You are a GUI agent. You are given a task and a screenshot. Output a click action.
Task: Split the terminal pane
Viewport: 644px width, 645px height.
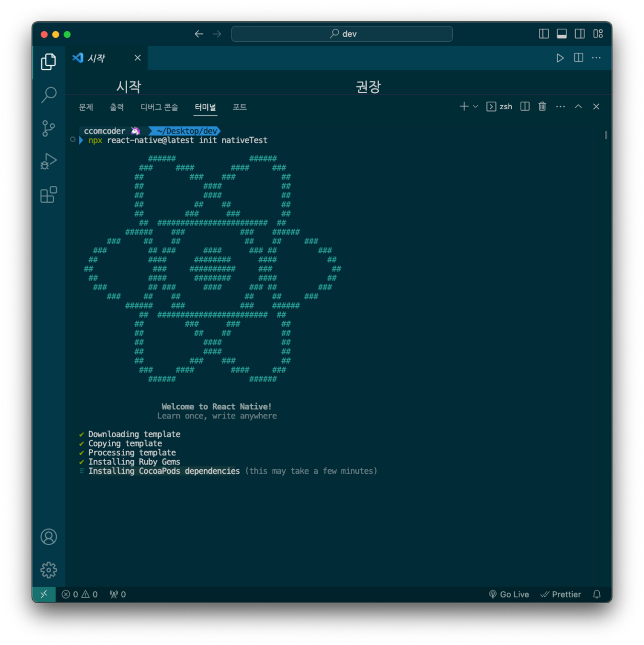(x=525, y=106)
